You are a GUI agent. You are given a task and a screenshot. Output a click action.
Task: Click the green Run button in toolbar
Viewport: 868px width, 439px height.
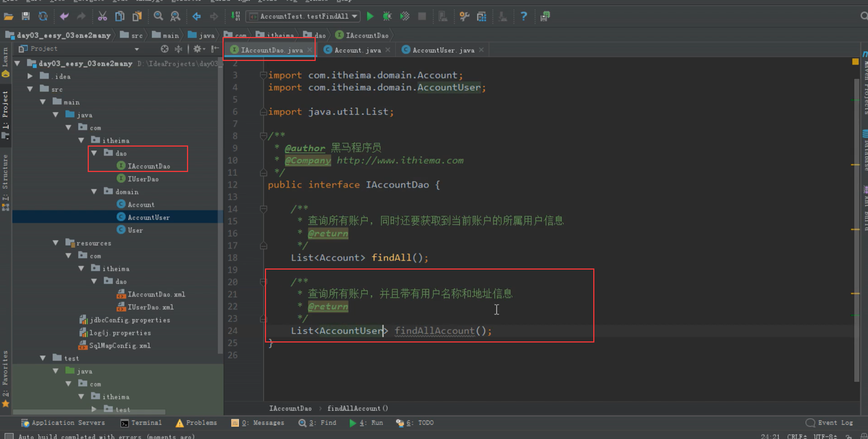tap(370, 16)
